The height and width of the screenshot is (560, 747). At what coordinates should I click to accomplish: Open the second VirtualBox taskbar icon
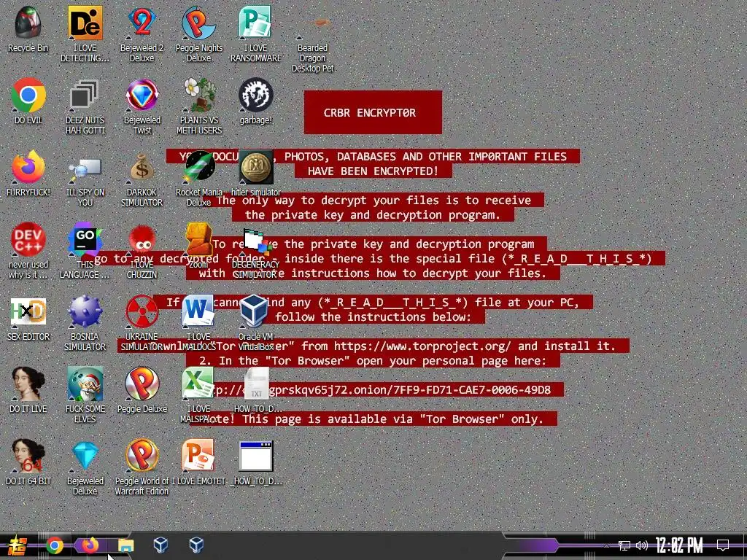[196, 545]
